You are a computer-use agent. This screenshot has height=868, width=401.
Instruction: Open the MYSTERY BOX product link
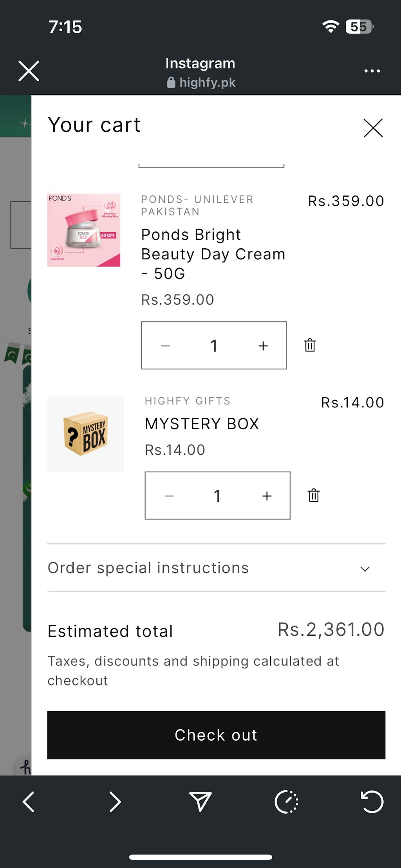tap(202, 424)
